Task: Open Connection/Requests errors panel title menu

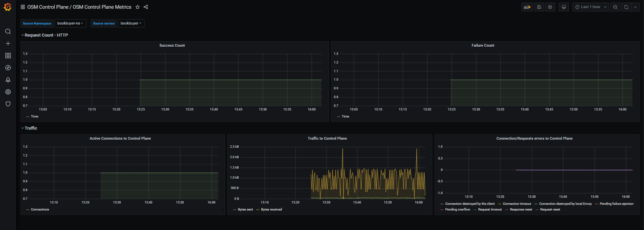Action: (x=534, y=138)
